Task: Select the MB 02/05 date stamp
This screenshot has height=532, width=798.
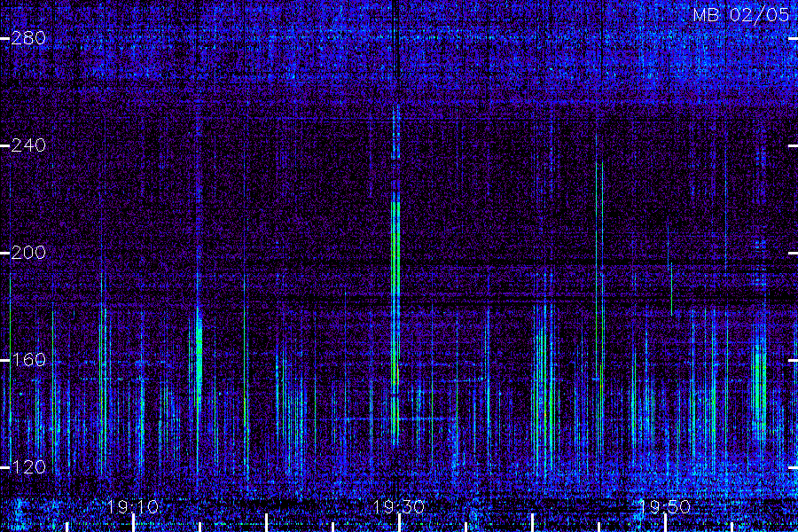Action: pos(741,15)
